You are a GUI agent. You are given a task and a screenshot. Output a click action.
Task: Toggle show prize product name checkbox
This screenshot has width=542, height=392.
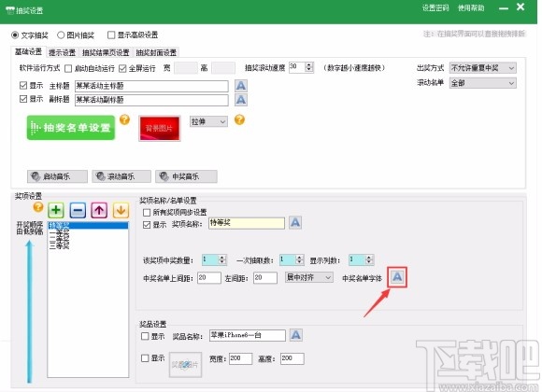145,336
